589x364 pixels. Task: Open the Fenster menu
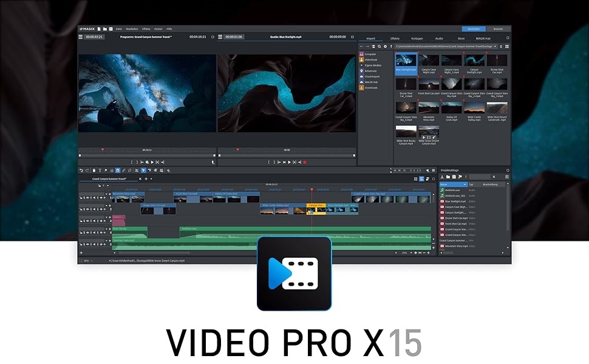click(158, 29)
